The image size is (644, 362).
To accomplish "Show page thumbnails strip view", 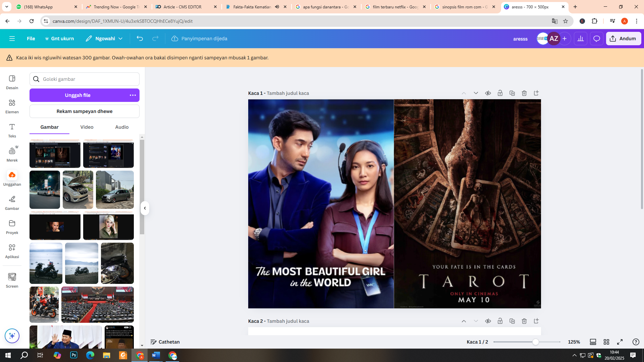I will click(593, 342).
